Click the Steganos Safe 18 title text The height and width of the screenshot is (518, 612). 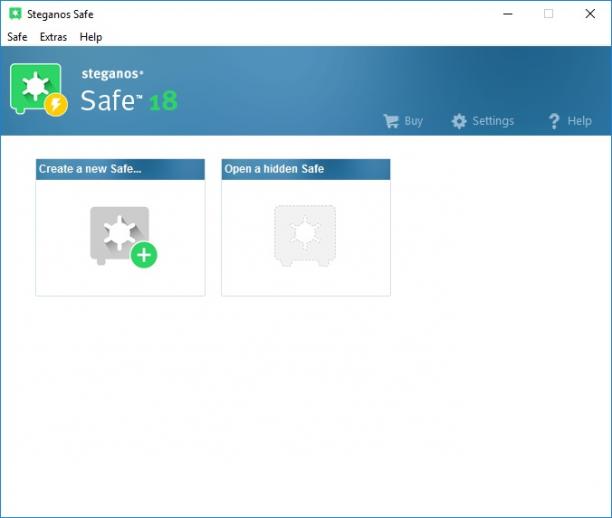pos(129,91)
